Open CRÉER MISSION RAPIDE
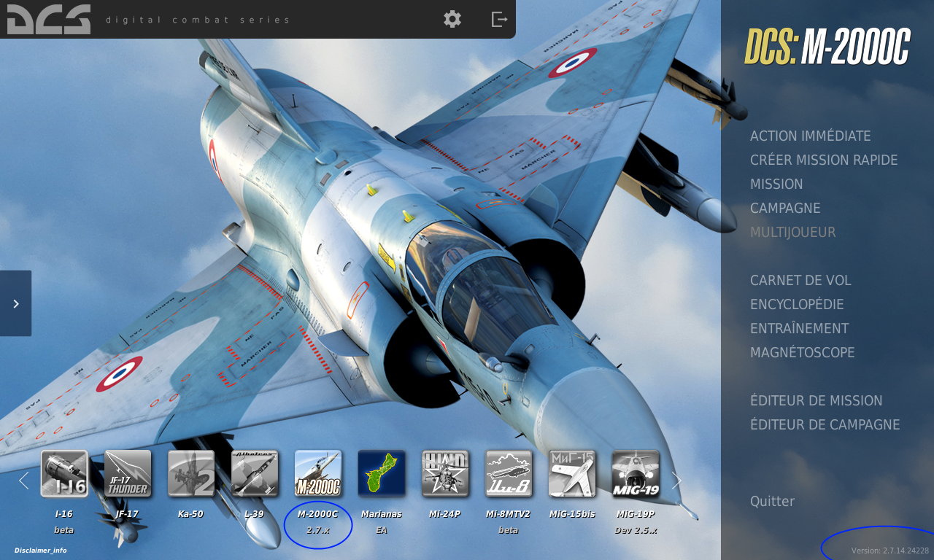The height and width of the screenshot is (560, 934). point(824,160)
